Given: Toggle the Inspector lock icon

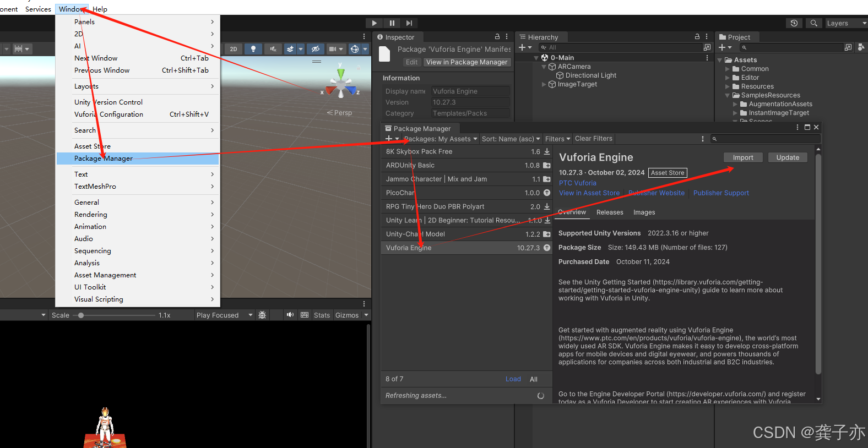Looking at the screenshot, I should click(x=497, y=37).
